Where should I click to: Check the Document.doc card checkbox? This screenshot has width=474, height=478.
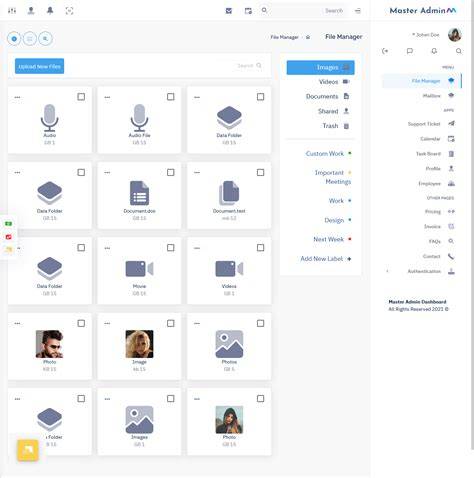point(171,172)
